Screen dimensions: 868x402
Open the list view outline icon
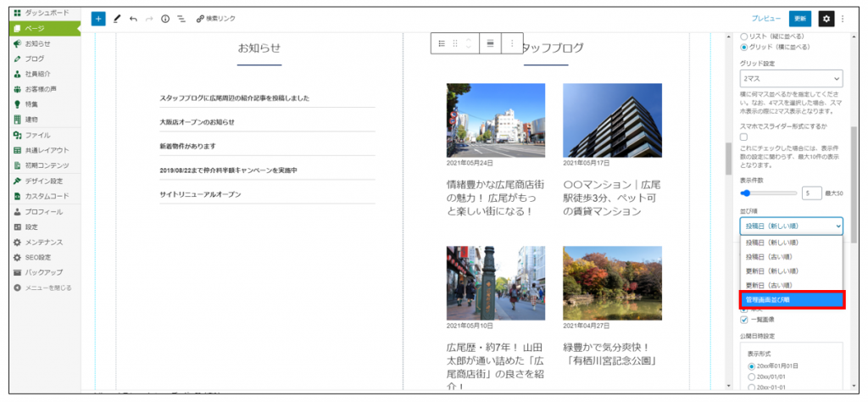[180, 18]
